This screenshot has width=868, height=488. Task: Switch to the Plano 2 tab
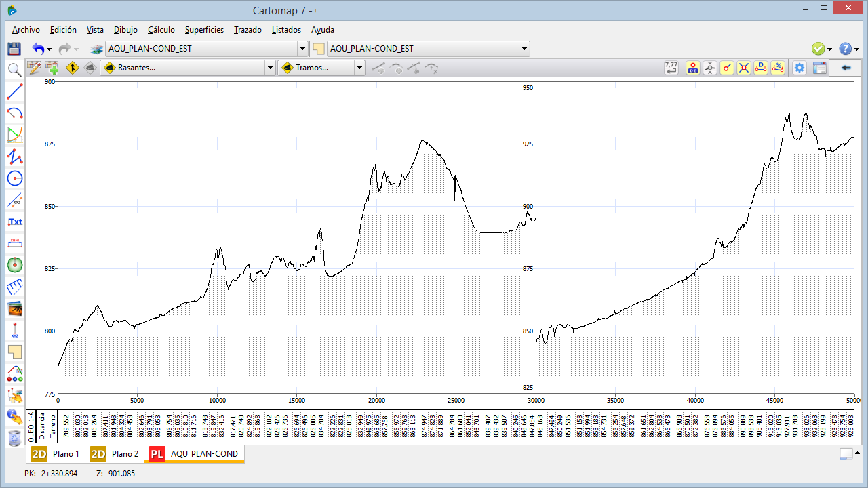117,454
